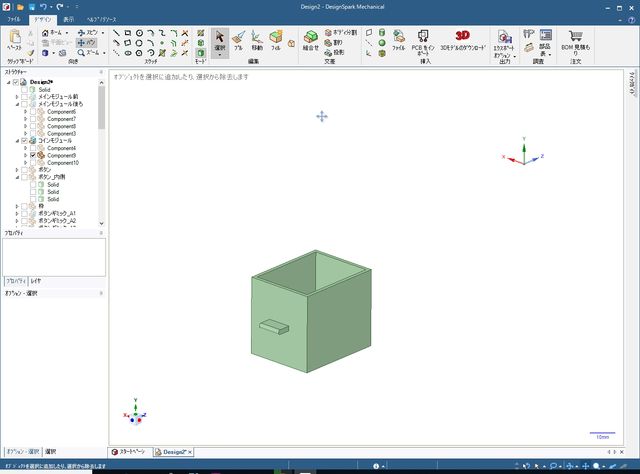
Task: Select the 移動 (Move) tool
Action: click(257, 41)
